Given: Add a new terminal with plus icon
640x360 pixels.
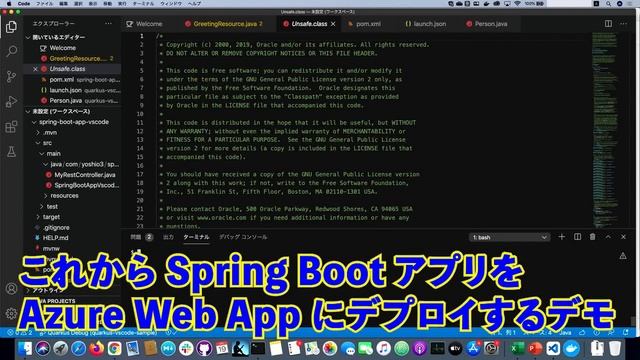Looking at the screenshot, I should coord(562,237).
